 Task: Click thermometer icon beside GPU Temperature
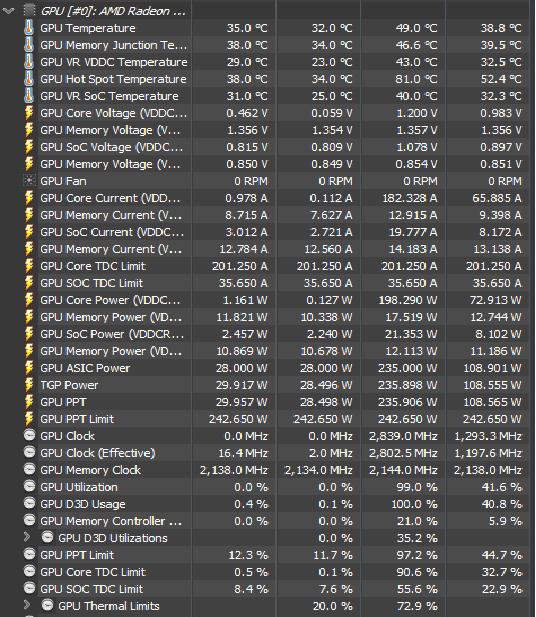[29, 28]
